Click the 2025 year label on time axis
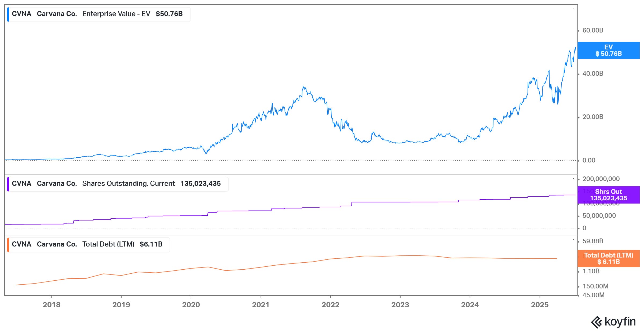This screenshot has width=644, height=333. pos(540,305)
